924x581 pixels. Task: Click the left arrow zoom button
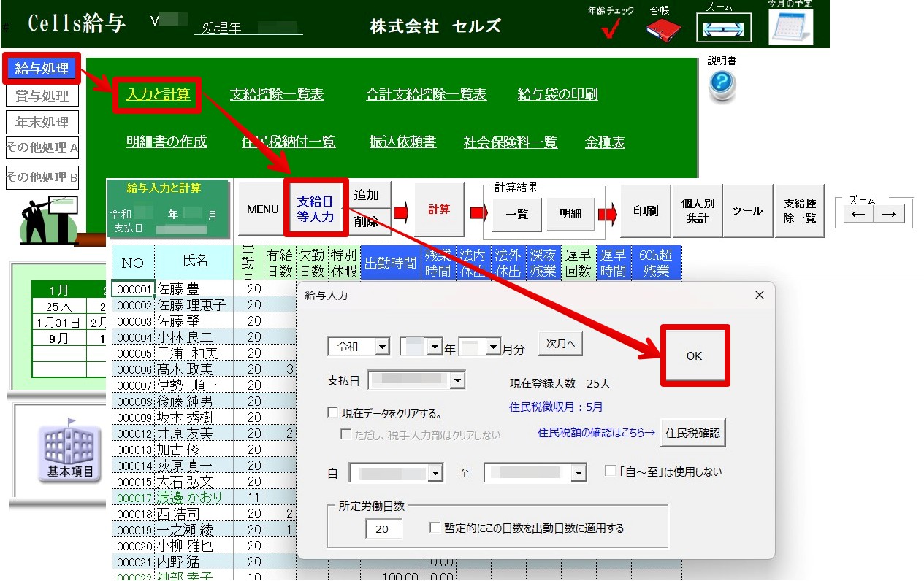(858, 214)
